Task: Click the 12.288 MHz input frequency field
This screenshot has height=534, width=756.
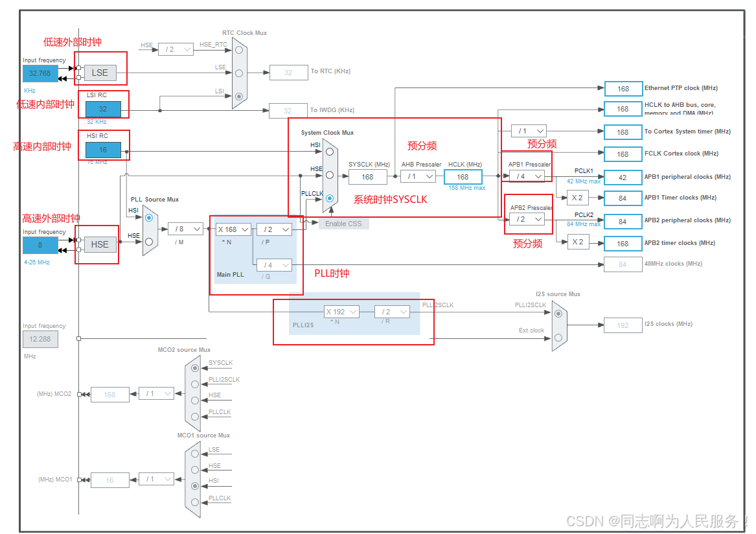Action: coord(40,339)
